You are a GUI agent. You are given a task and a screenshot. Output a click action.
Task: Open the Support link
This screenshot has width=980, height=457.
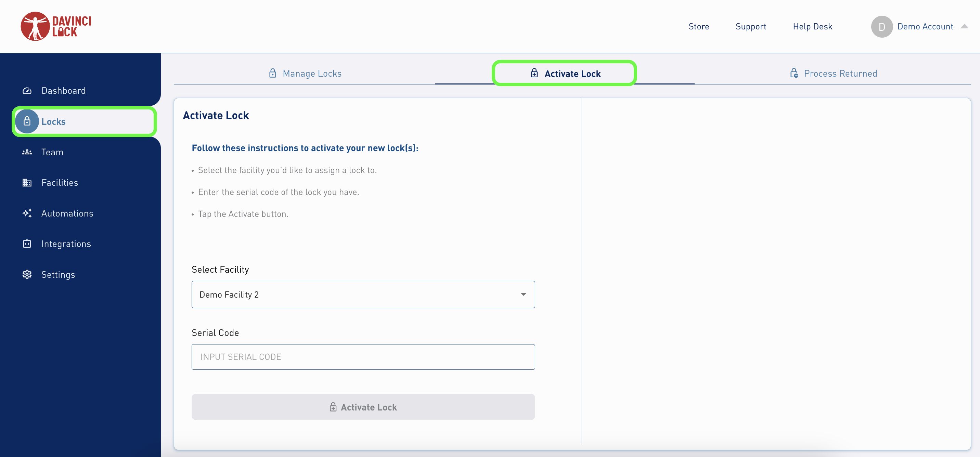click(751, 27)
